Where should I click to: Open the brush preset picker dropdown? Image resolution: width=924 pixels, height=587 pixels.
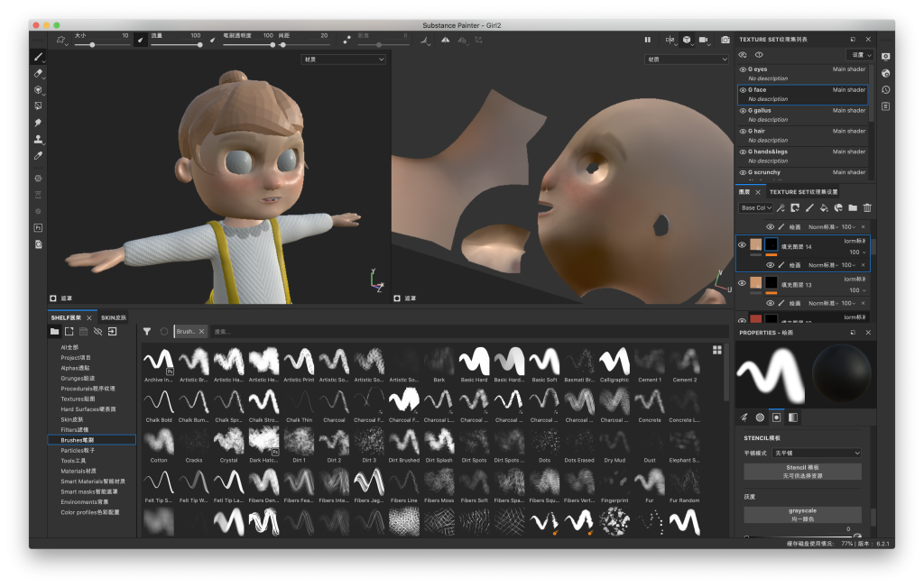[60, 40]
